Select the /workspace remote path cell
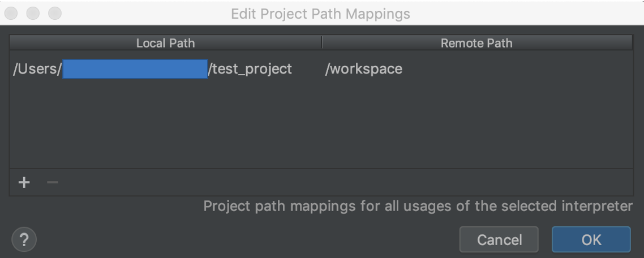Screen dimensions: 644x258 pos(364,69)
